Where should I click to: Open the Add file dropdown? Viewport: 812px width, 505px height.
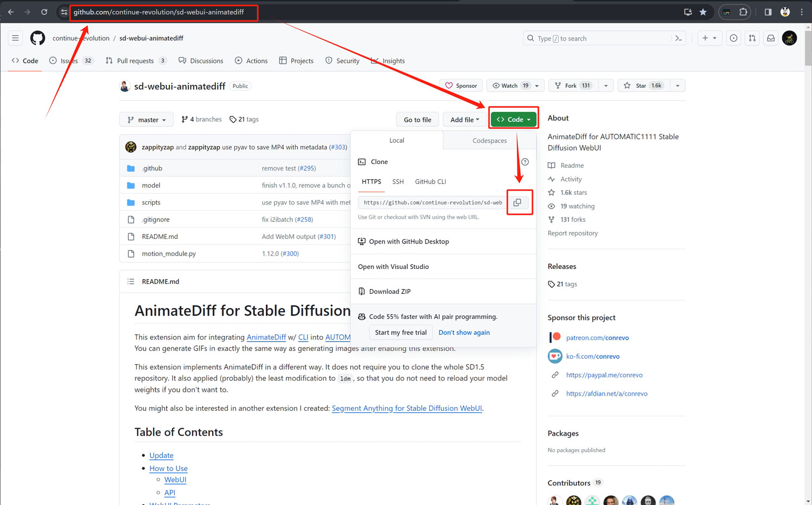pyautogui.click(x=465, y=120)
